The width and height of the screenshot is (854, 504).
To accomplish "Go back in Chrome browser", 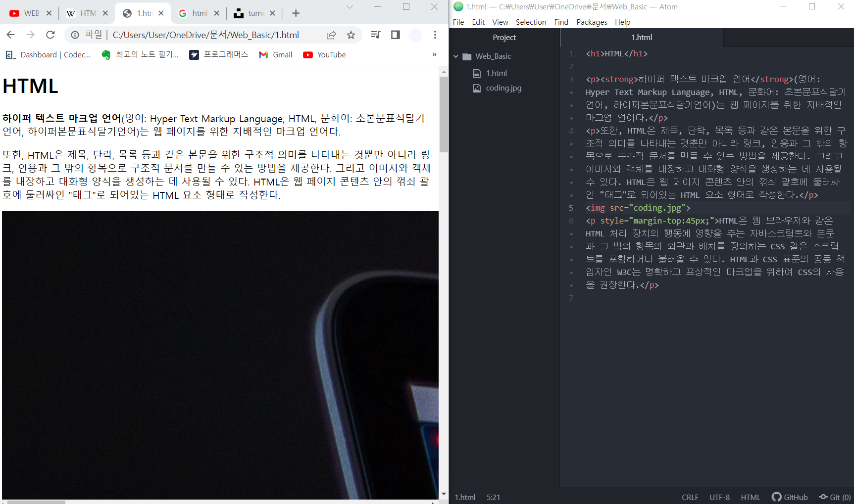I will (10, 35).
